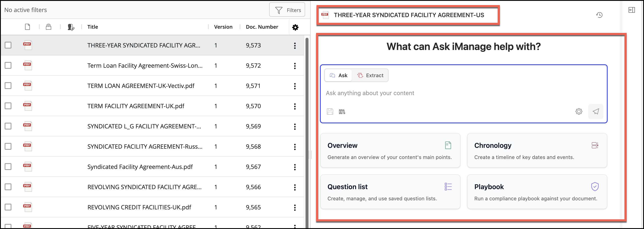Open column settings gear in table header

pyautogui.click(x=295, y=27)
